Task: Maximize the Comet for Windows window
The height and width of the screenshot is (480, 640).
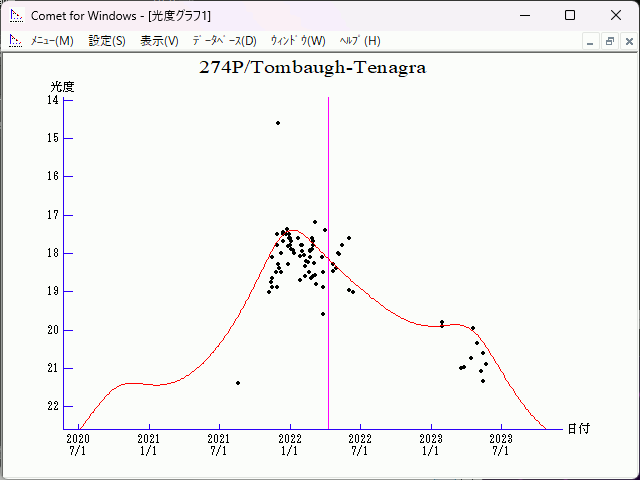Action: pos(570,15)
